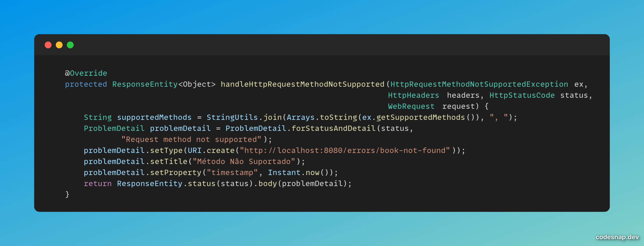Click the 'protected' keyword
The width and height of the screenshot is (644, 246).
point(86,84)
